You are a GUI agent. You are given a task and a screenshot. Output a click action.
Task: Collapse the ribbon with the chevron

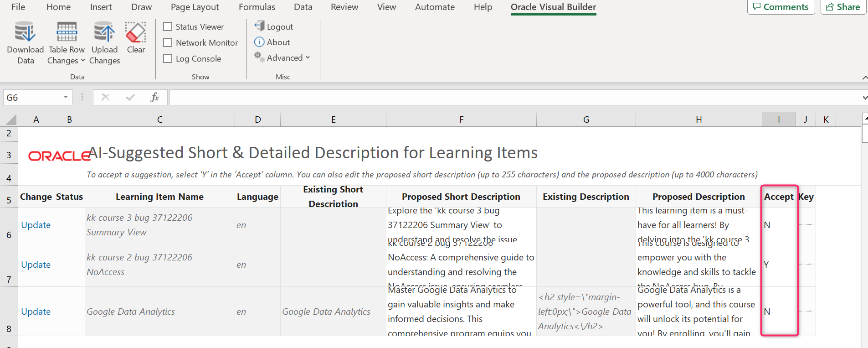point(864,78)
